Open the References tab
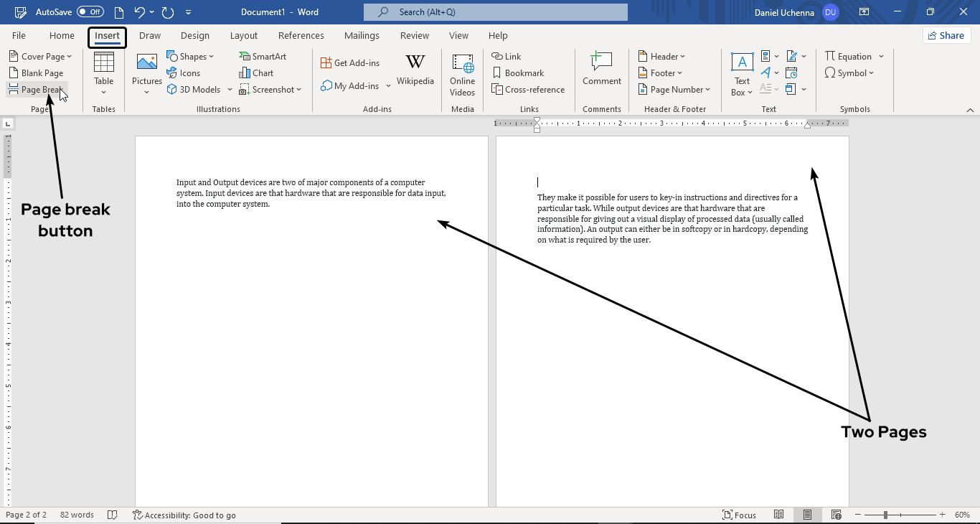980x524 pixels. click(301, 36)
